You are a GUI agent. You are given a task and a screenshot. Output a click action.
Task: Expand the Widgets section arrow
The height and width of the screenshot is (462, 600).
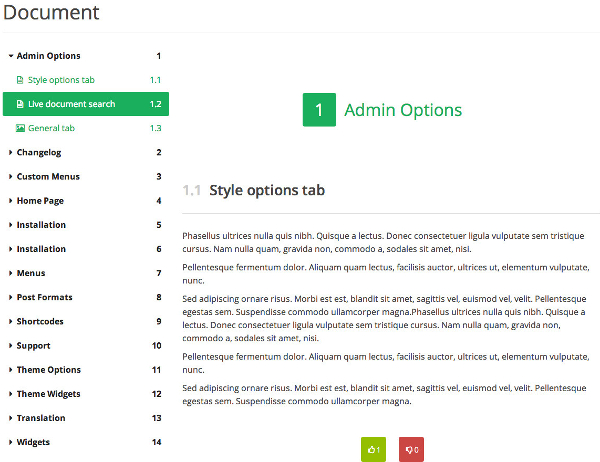(x=11, y=442)
